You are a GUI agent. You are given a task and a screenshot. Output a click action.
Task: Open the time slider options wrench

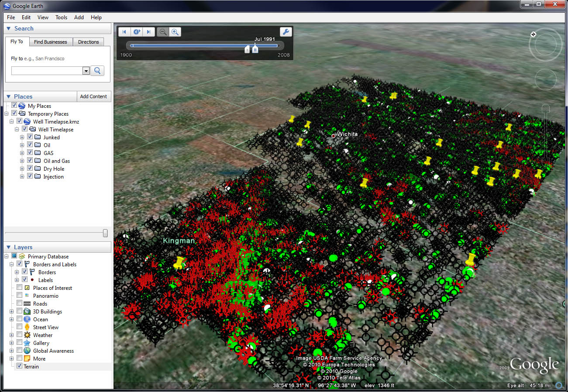click(286, 32)
